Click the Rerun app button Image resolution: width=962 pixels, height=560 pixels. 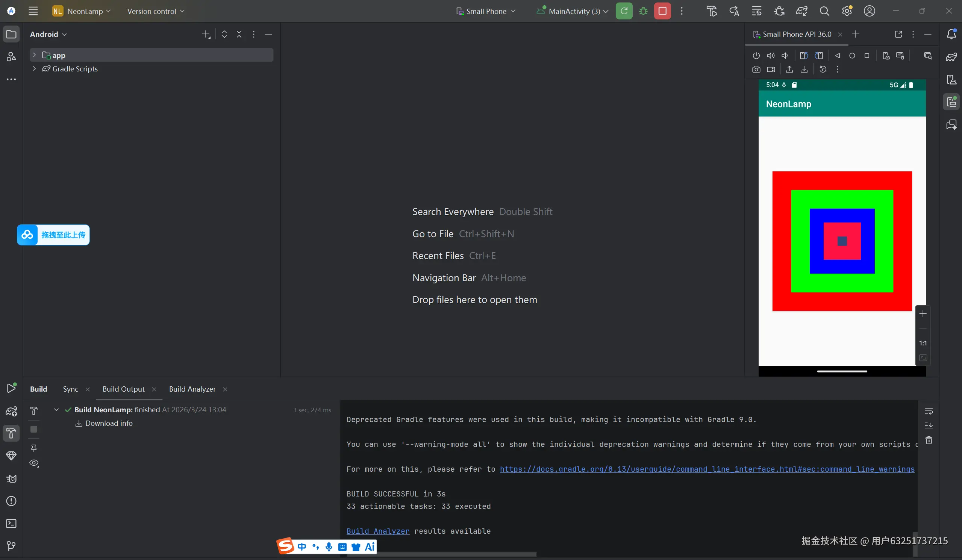click(624, 11)
